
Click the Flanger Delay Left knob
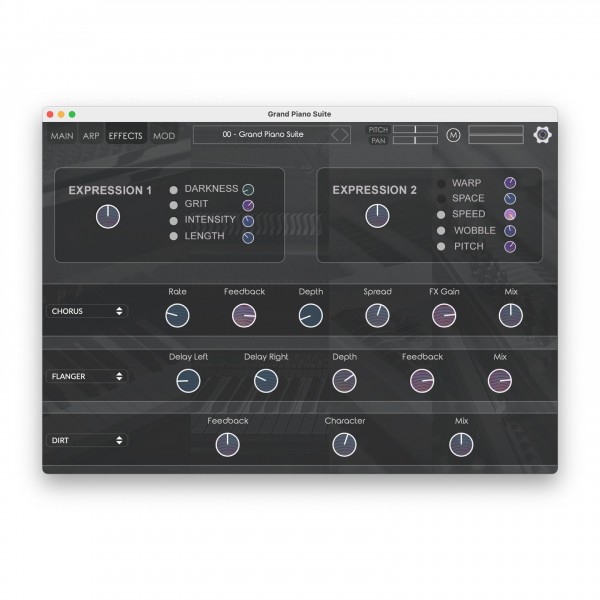[x=188, y=381]
